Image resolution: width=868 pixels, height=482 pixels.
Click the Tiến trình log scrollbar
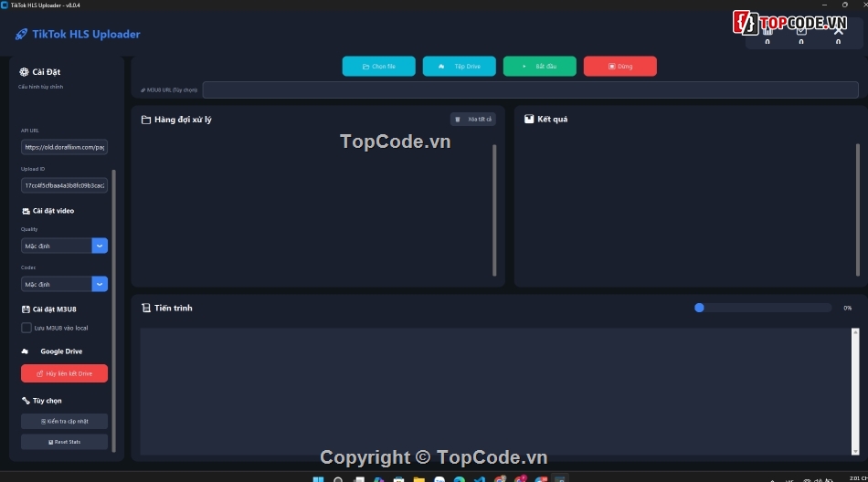tap(855, 392)
